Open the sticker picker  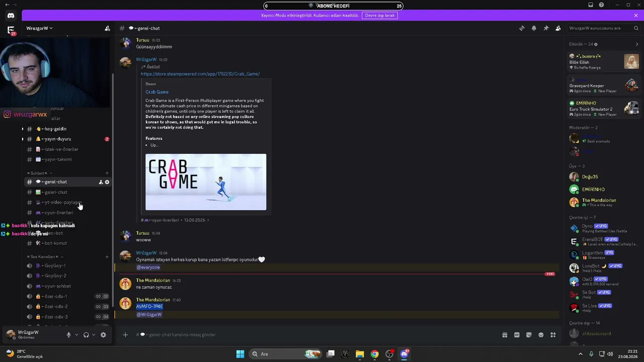coord(529,335)
